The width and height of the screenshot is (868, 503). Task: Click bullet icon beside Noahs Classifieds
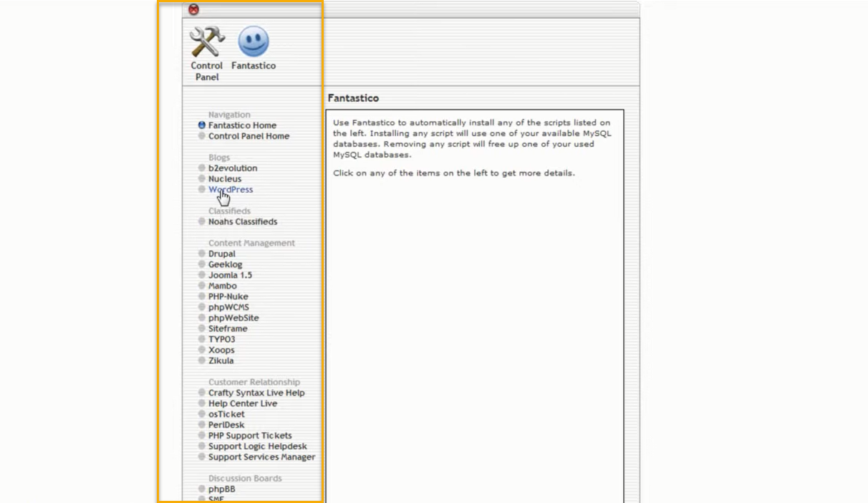202,221
